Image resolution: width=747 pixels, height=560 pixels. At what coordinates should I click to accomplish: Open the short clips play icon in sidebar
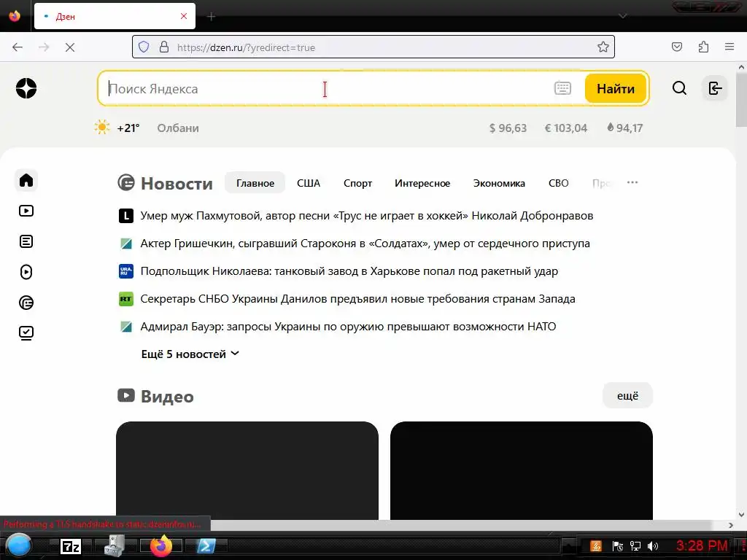tap(26, 272)
